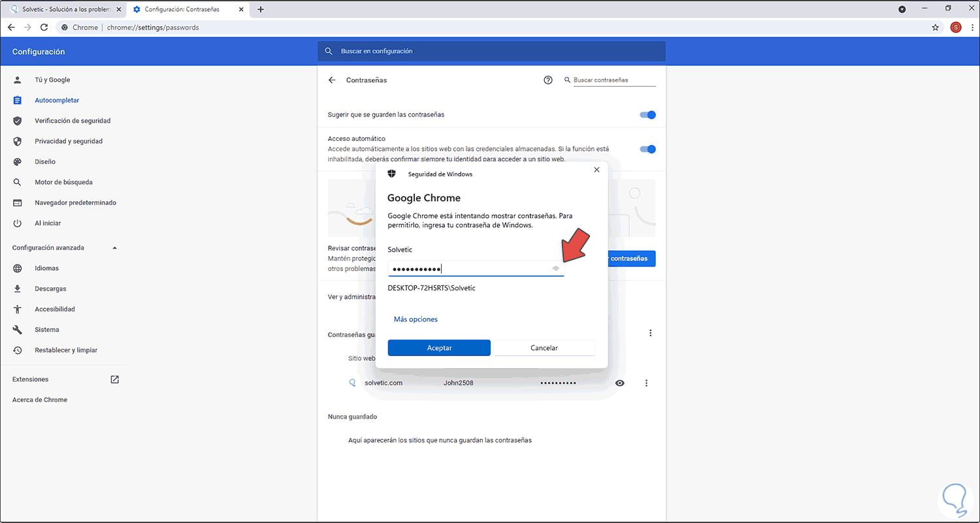Click the Al iniciar power icon
Screen dimensions: 980x523
(x=18, y=223)
